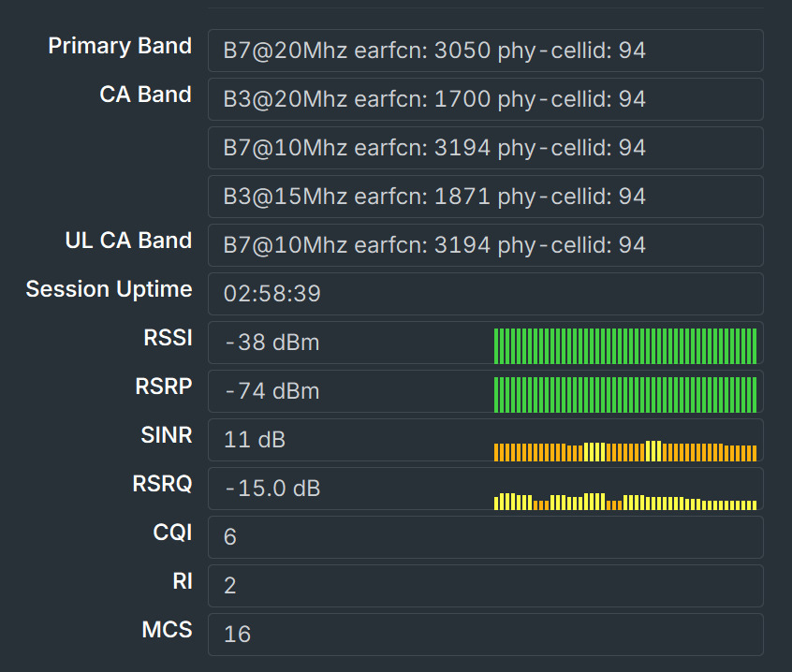Viewport: 792px width, 672px height.
Task: Click the yellow RSRQ history bar graph
Action: 625,502
